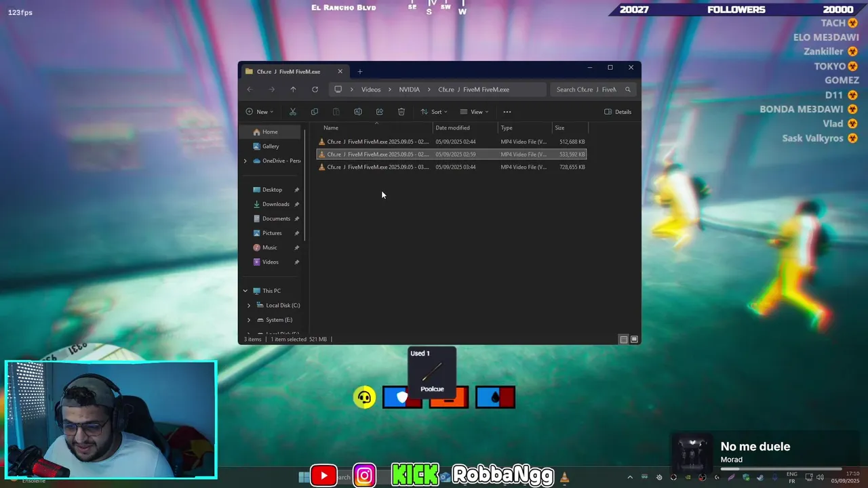This screenshot has height=488, width=868.
Task: Switch to large thumbnails view icon
Action: coord(635,340)
